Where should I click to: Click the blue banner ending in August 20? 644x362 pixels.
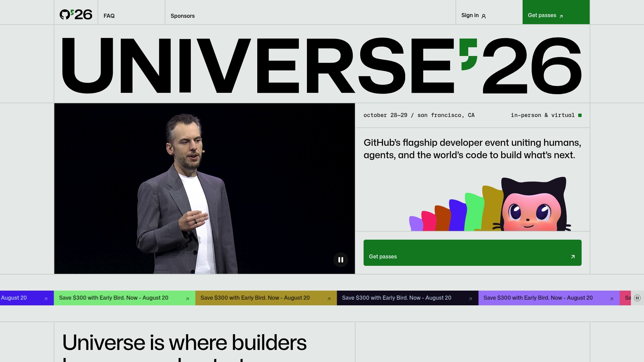(x=27, y=298)
